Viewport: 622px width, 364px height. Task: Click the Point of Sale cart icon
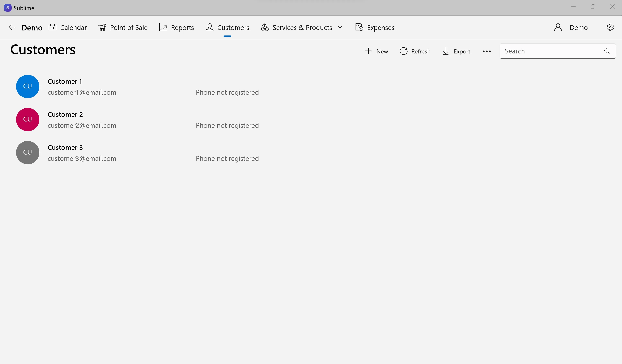(102, 27)
